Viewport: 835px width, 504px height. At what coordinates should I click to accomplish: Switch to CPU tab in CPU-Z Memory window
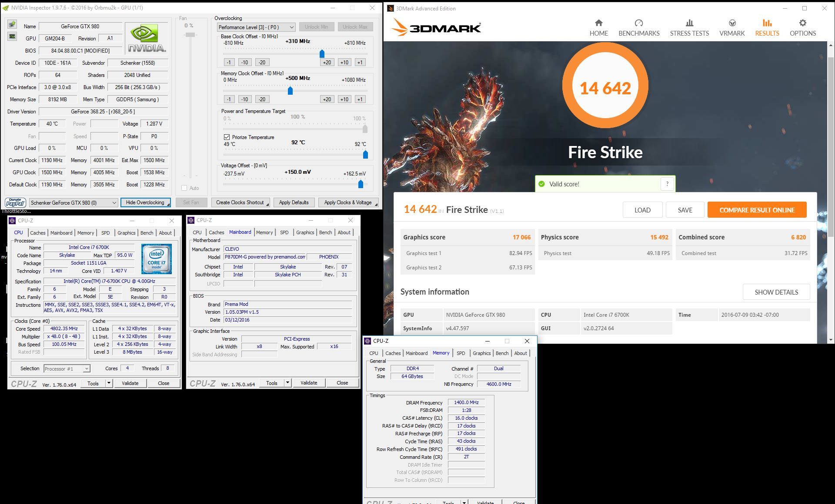pyautogui.click(x=374, y=353)
